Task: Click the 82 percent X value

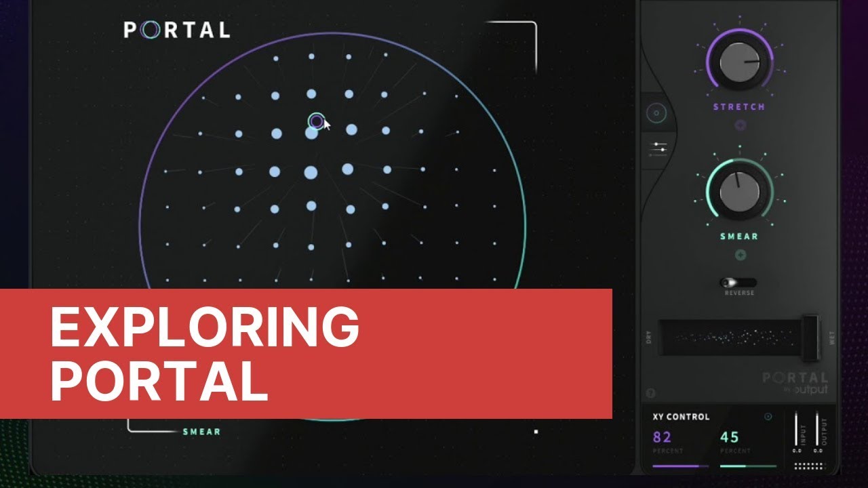Action: pyautogui.click(x=662, y=437)
